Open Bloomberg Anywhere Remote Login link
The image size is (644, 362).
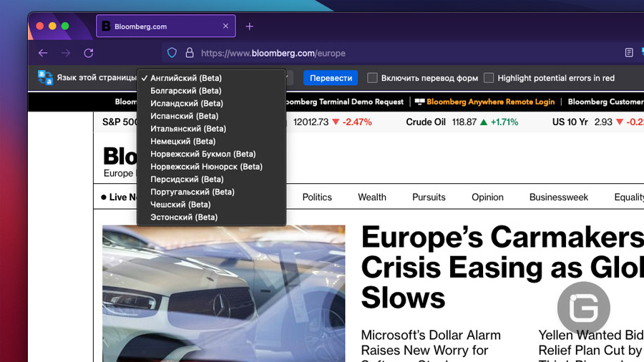click(490, 102)
